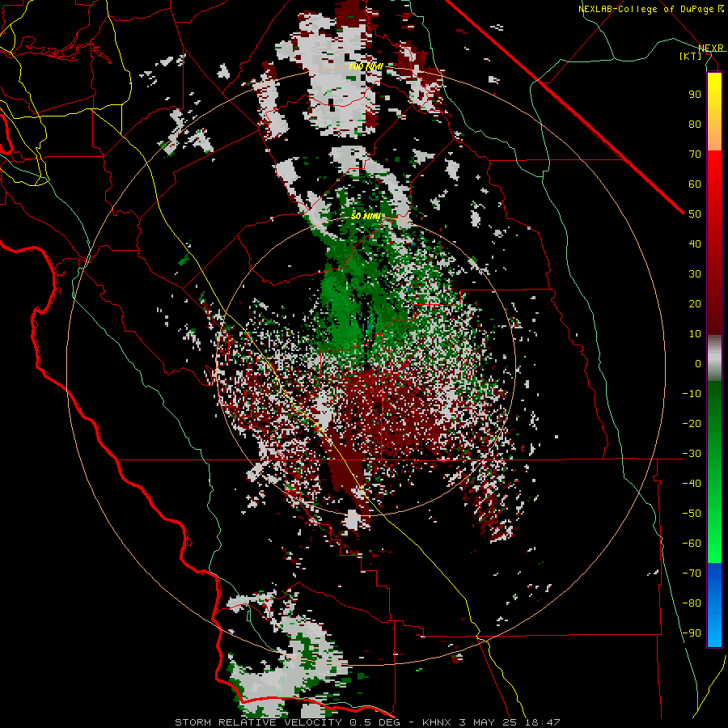The width and height of the screenshot is (728, 728).
Task: Click the -60 scale value
Action: tap(692, 544)
